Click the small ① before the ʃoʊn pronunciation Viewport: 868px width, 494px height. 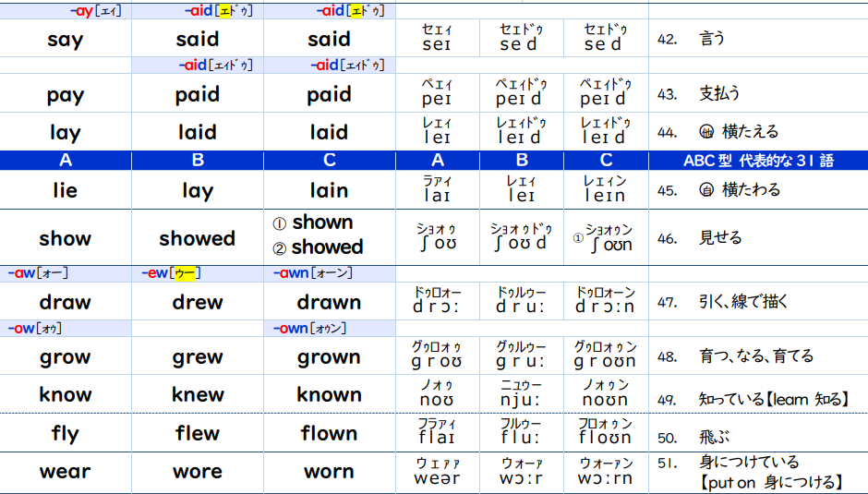click(578, 237)
